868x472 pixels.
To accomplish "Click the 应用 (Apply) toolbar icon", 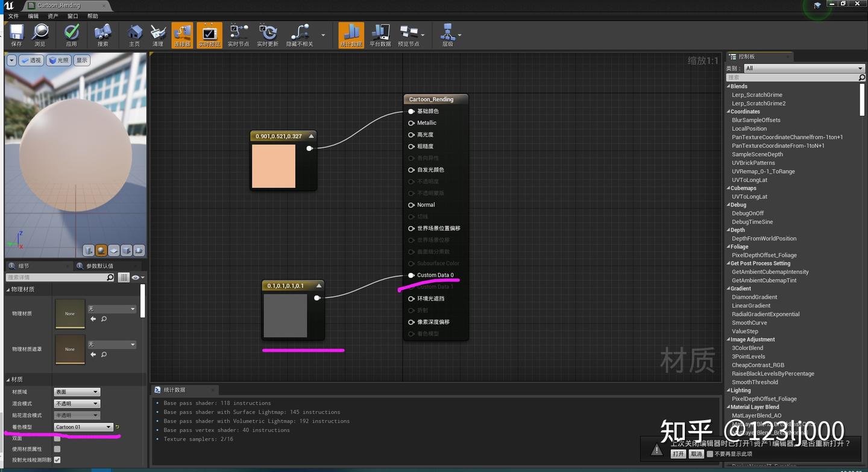I will [72, 34].
